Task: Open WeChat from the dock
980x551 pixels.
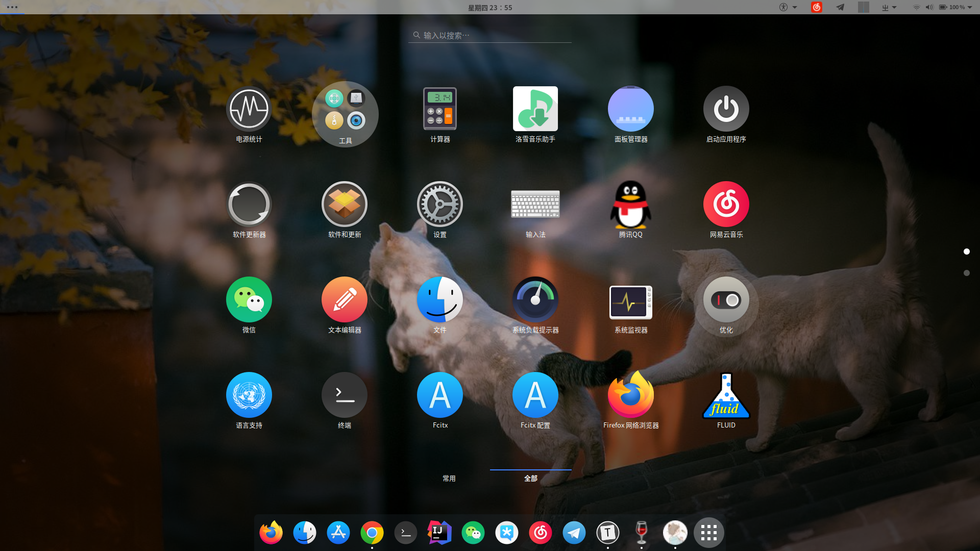Action: (x=473, y=533)
